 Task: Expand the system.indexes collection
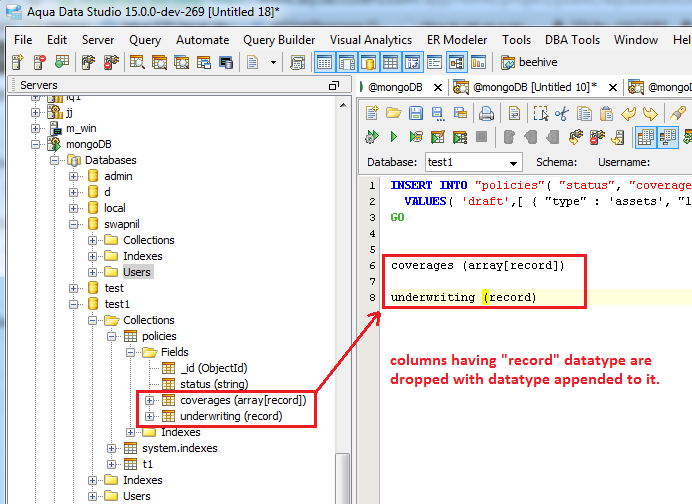[x=111, y=448]
